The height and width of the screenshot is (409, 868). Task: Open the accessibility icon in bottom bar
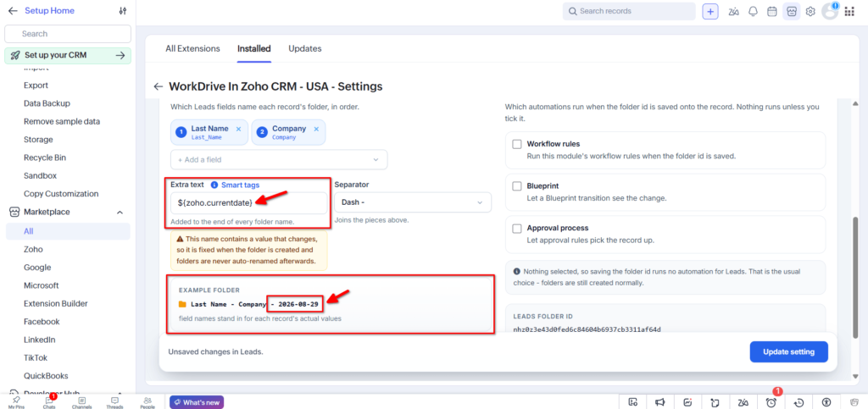point(826,402)
